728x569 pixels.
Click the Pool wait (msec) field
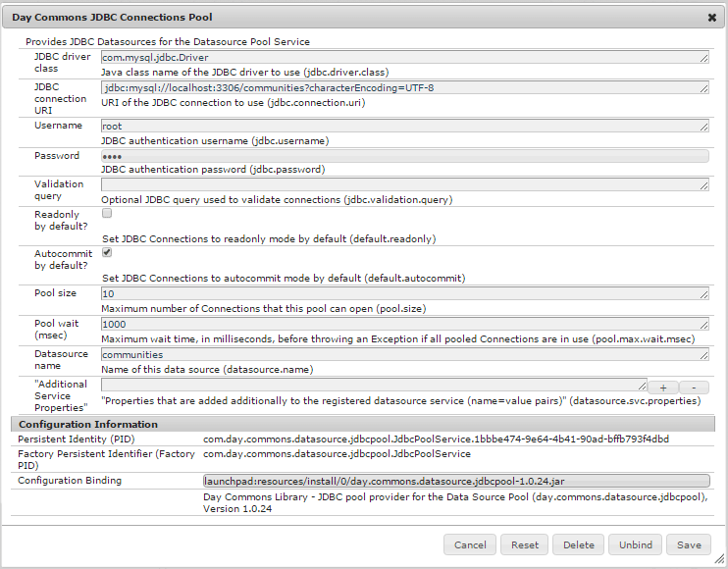[x=405, y=324]
